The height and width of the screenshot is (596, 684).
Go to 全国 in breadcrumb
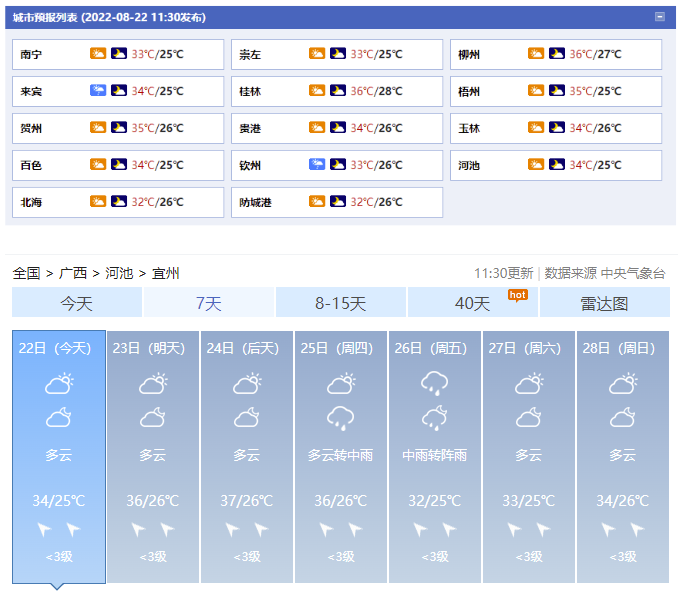click(x=27, y=273)
